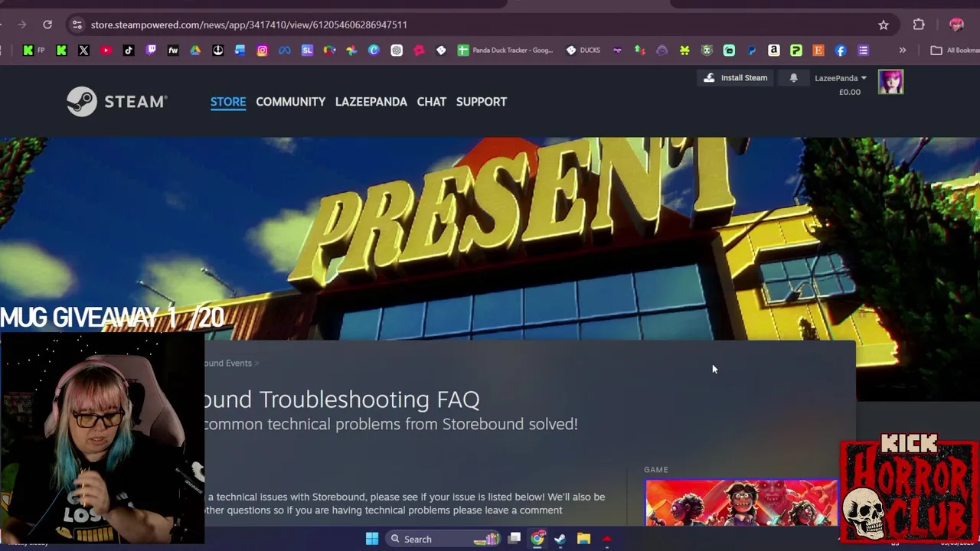Reload the page with the refresh icon

47,24
